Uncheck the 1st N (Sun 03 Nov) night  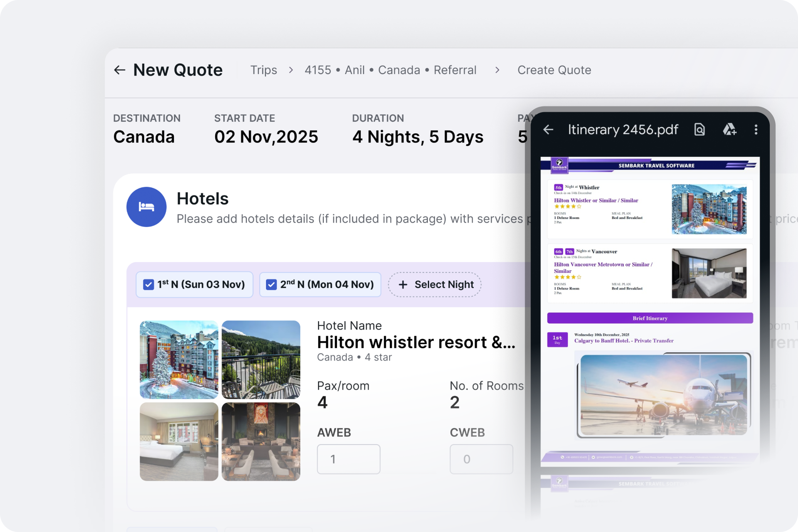pyautogui.click(x=148, y=285)
